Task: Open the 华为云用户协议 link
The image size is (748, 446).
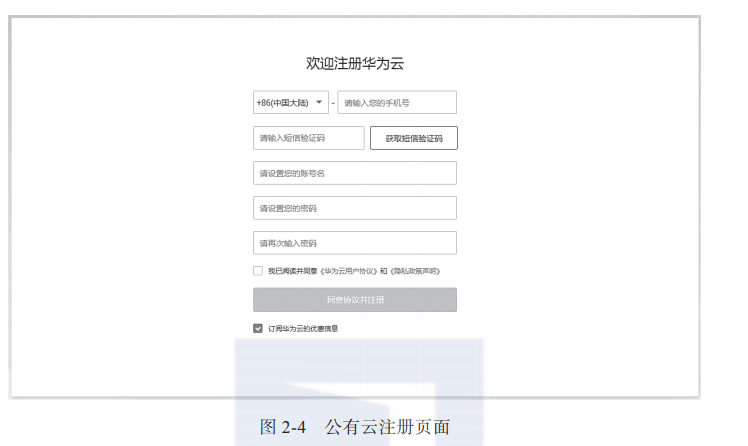Action: 349,271
